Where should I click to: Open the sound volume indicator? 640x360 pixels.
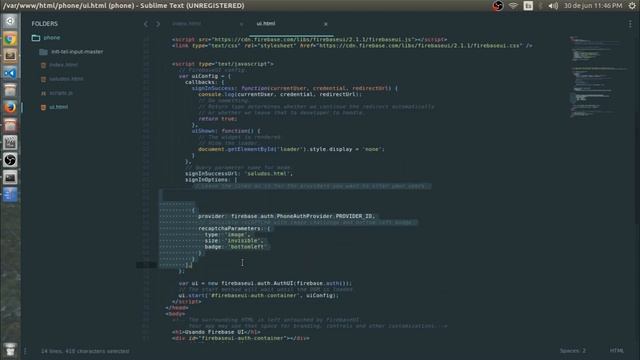pos(553,6)
